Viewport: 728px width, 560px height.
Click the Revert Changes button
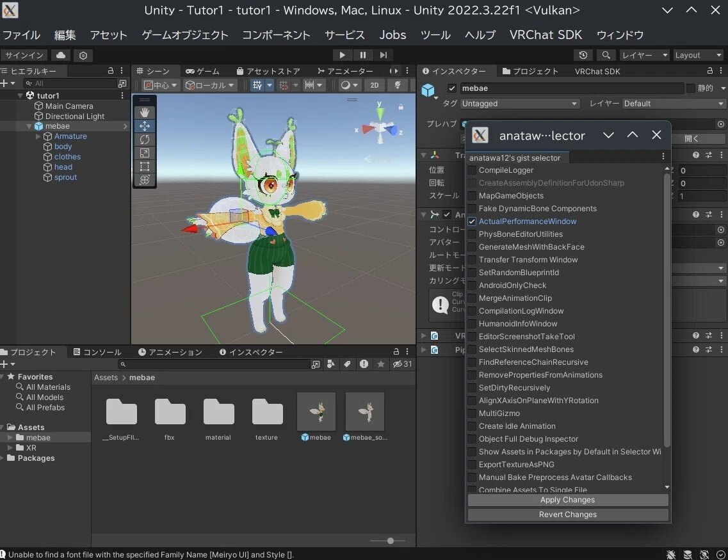coord(568,515)
